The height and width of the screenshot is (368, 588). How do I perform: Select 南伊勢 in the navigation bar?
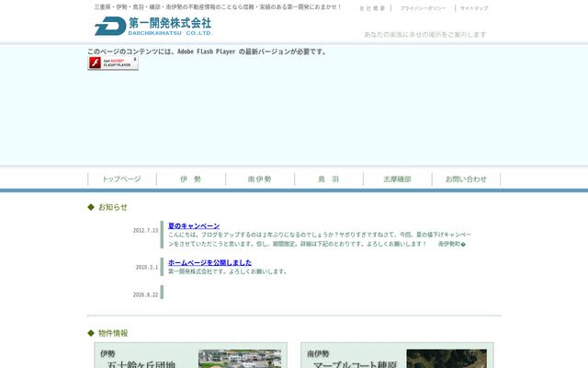(x=260, y=179)
